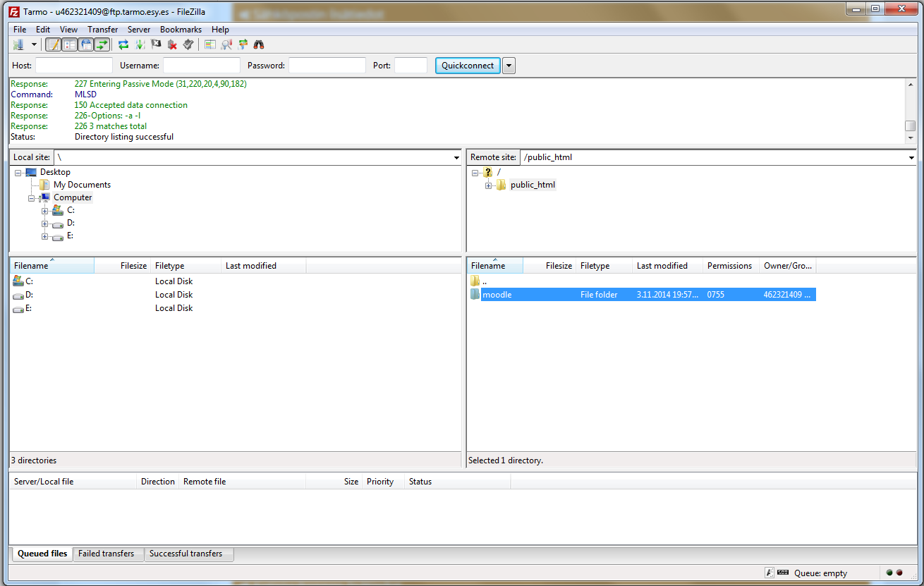Toggle local directory tree display
The image size is (924, 586).
tap(70, 44)
